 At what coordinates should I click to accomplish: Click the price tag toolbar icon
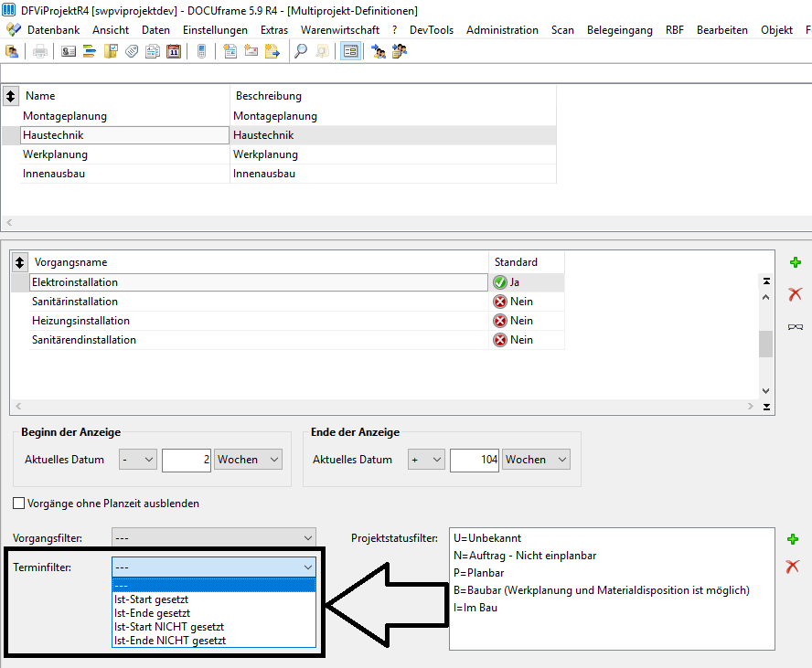[x=132, y=51]
